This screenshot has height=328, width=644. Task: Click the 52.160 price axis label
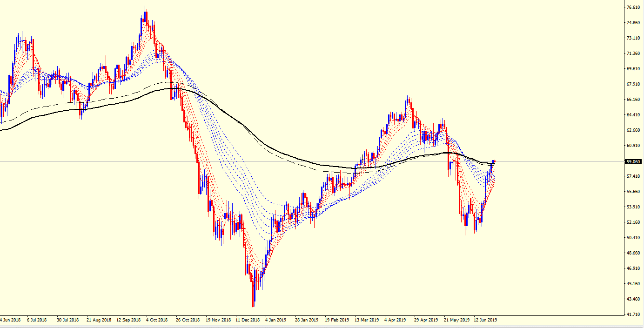634,222
